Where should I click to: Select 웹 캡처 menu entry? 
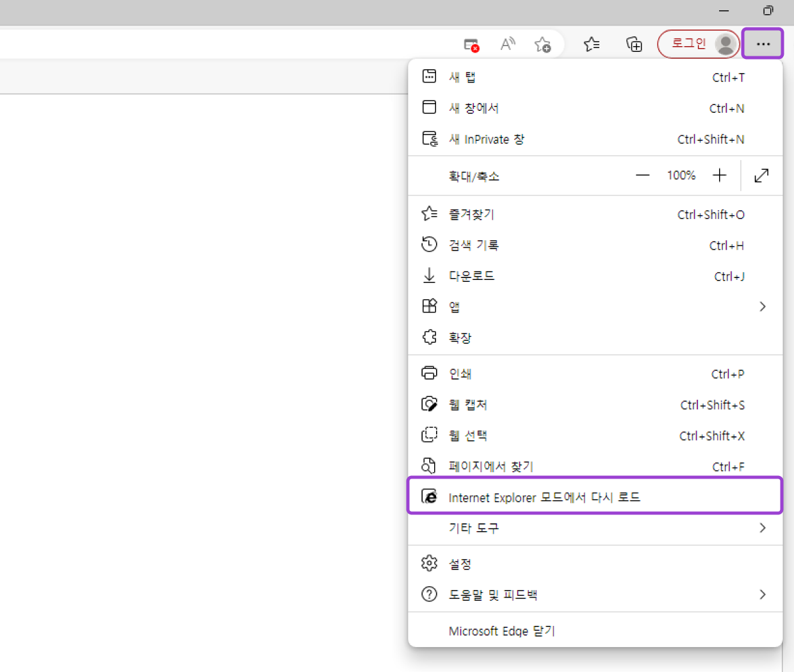[x=467, y=405]
